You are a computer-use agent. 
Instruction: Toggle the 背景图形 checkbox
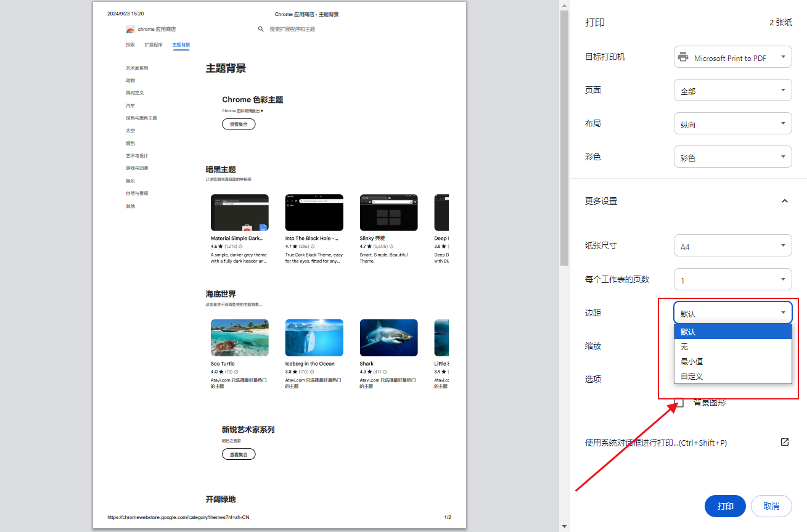679,403
